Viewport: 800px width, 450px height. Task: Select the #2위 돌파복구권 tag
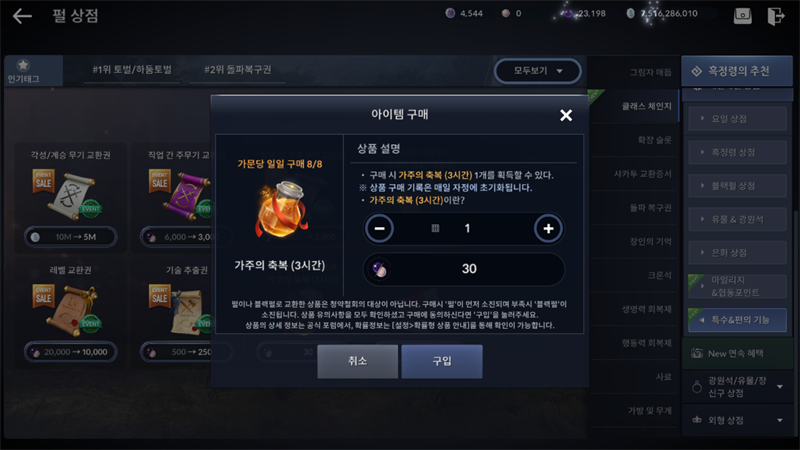tap(238, 69)
